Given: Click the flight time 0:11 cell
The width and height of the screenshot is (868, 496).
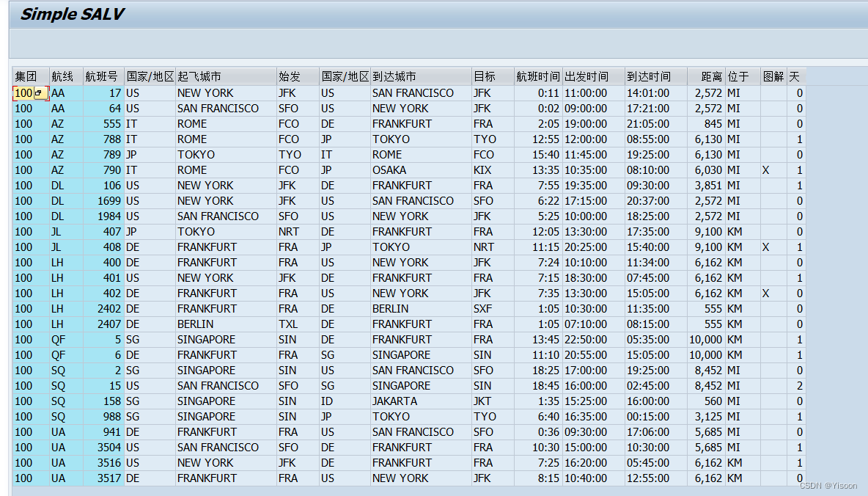Looking at the screenshot, I should [x=538, y=93].
